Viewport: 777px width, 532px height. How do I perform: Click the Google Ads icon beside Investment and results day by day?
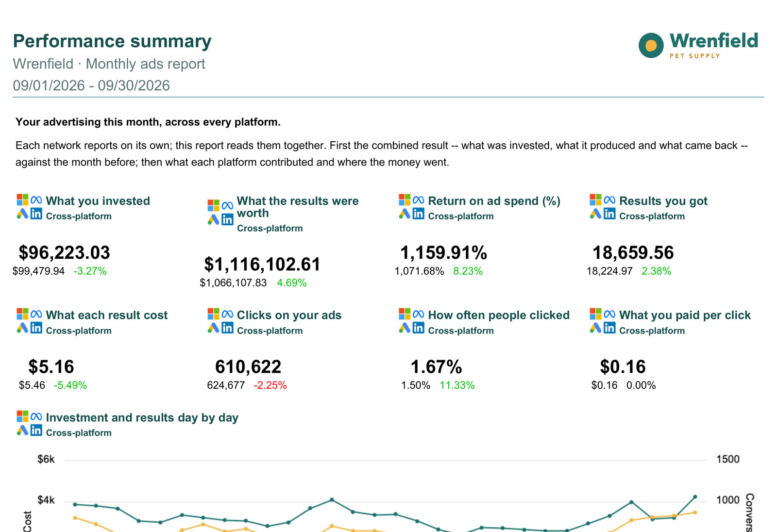pos(22,430)
